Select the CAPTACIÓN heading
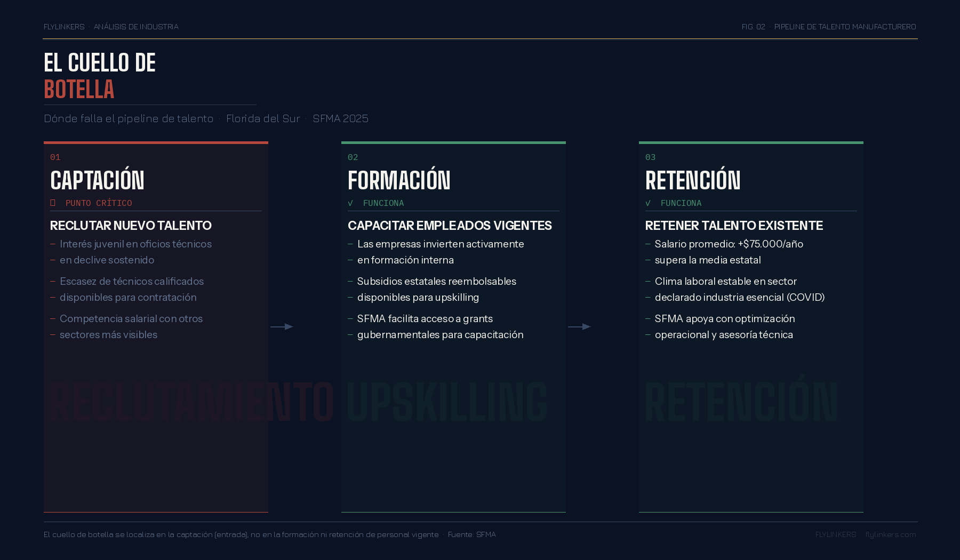The width and height of the screenshot is (960, 560). 97,180
